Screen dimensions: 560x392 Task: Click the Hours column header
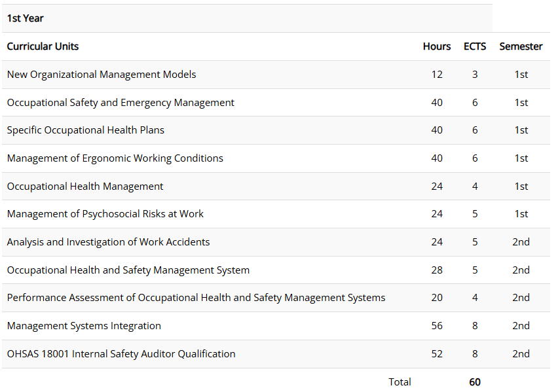click(436, 46)
